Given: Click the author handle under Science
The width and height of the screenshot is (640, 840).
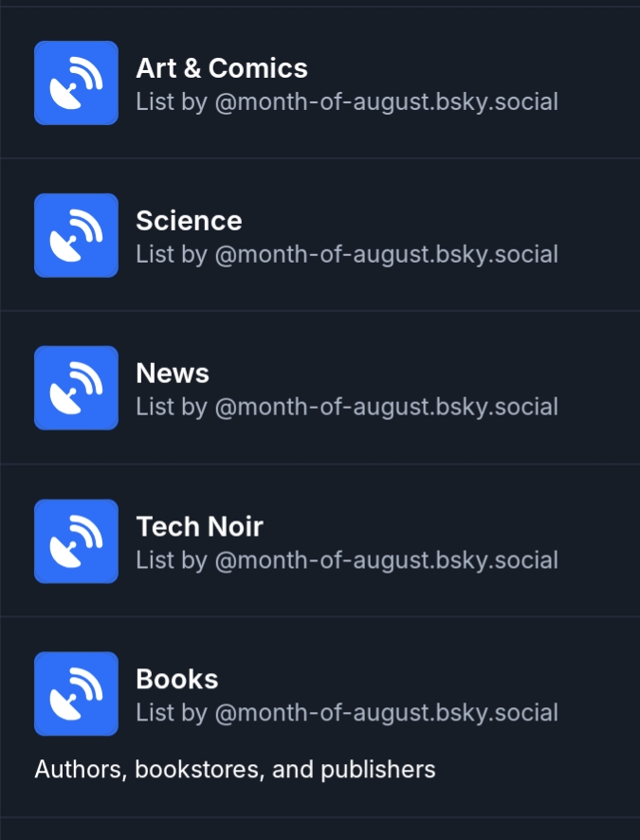Looking at the screenshot, I should [x=386, y=254].
